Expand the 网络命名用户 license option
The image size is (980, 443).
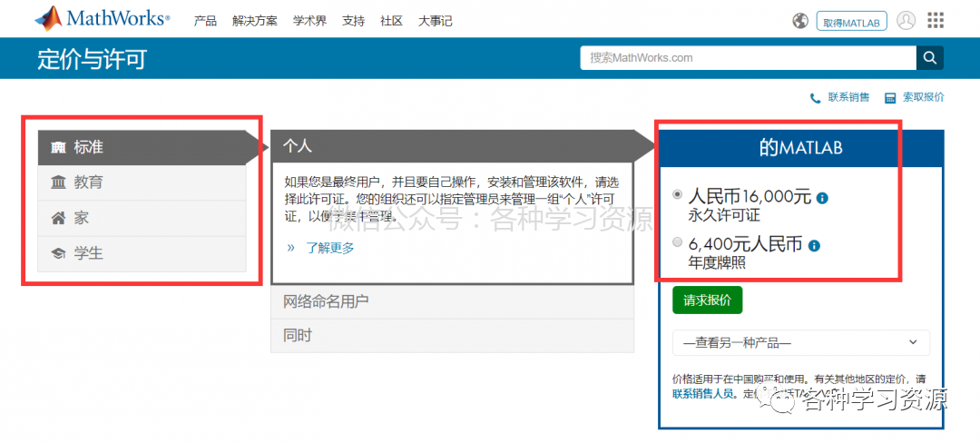click(x=452, y=301)
